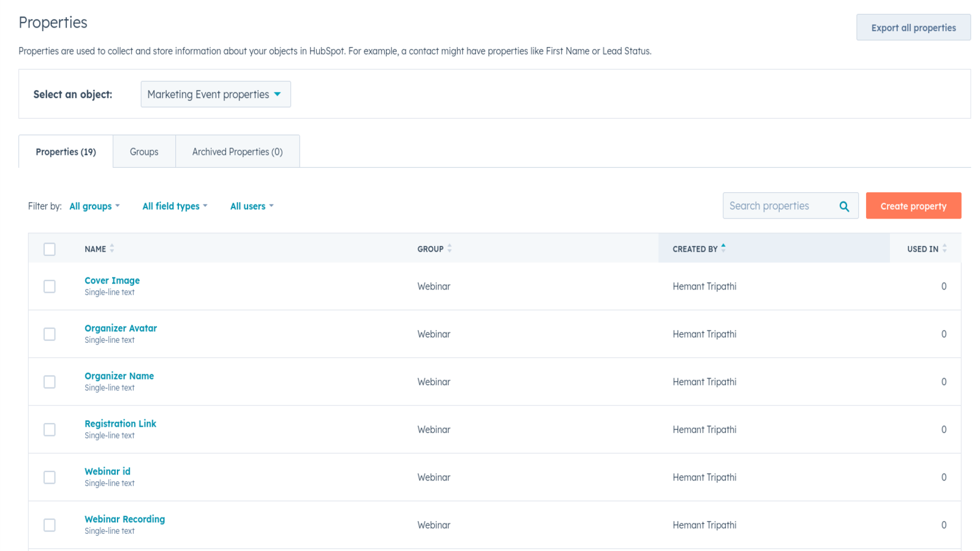The height and width of the screenshot is (551, 980).
Task: Check the Webinar Recording row checkbox
Action: point(49,525)
